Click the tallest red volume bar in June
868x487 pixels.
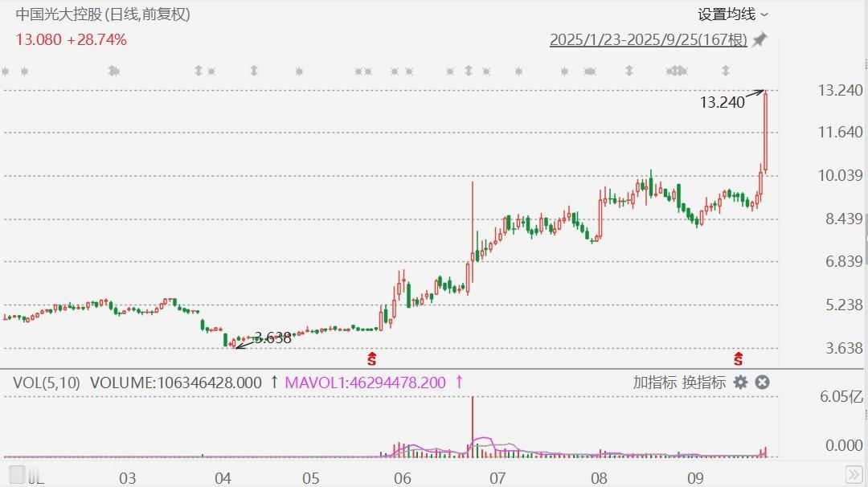pos(473,427)
